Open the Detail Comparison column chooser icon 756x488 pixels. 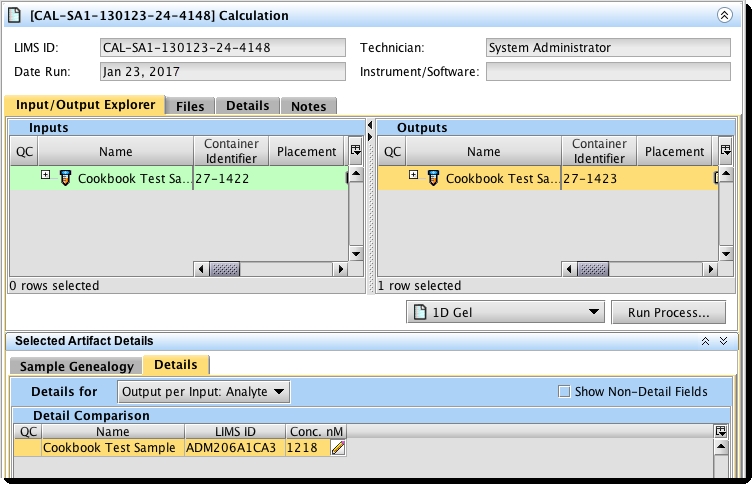click(721, 431)
